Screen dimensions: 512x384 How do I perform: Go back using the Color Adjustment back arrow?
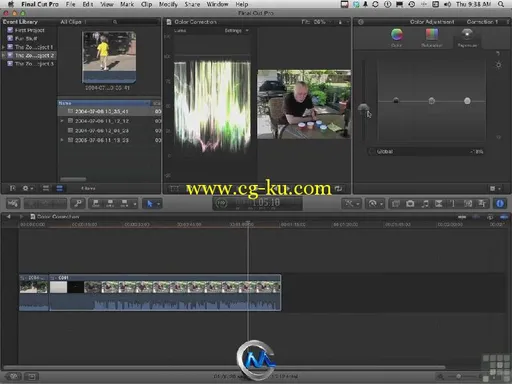361,22
